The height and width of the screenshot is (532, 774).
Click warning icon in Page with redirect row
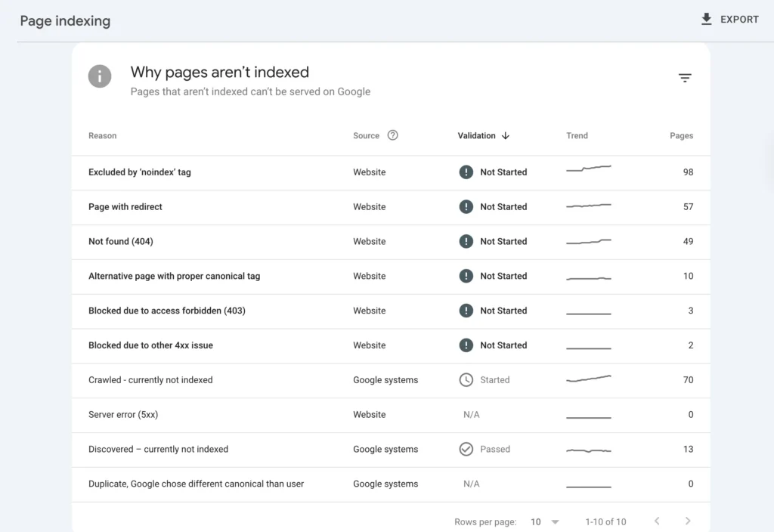[466, 206]
